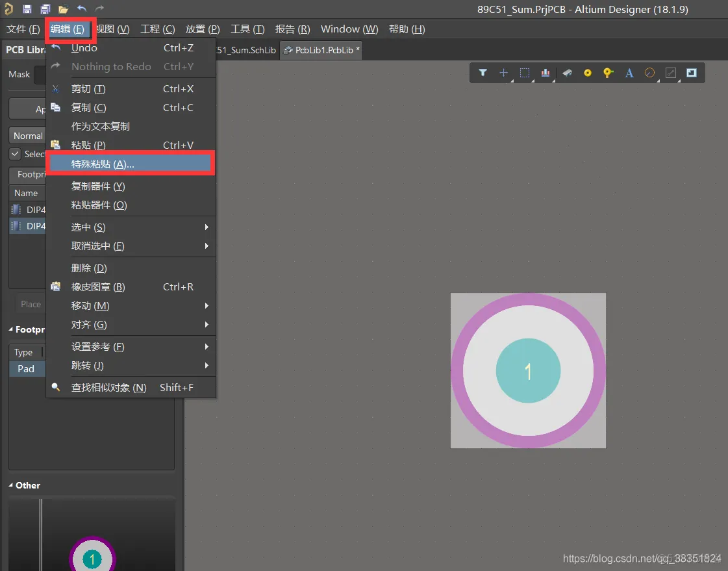Choose 作为文本复制 menu entry
Viewport: 728px width, 571px height.
131,126
